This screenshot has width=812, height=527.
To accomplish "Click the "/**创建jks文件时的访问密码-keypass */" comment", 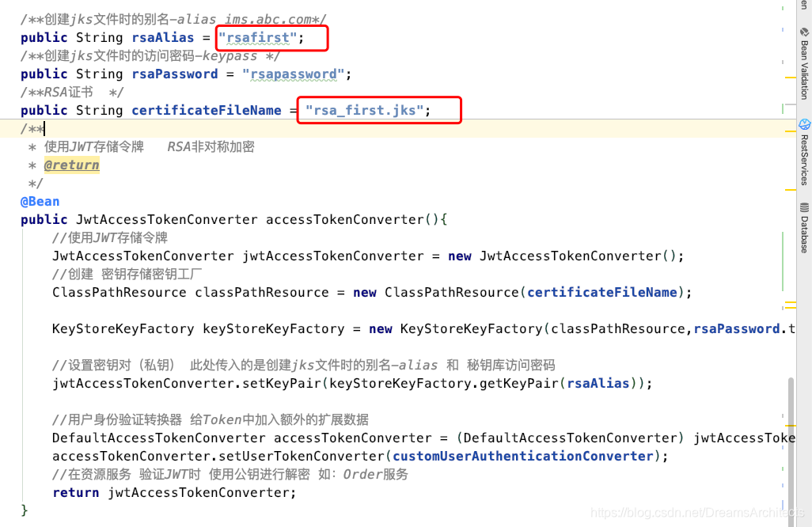I will [x=150, y=56].
